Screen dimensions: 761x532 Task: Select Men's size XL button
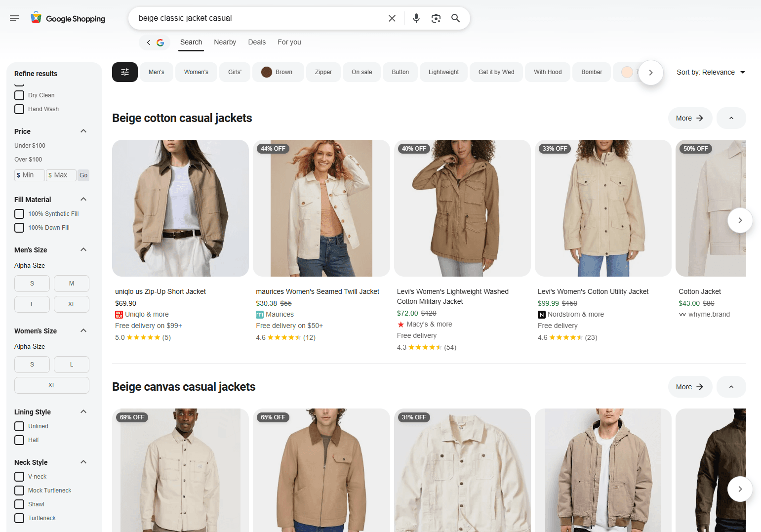point(72,304)
